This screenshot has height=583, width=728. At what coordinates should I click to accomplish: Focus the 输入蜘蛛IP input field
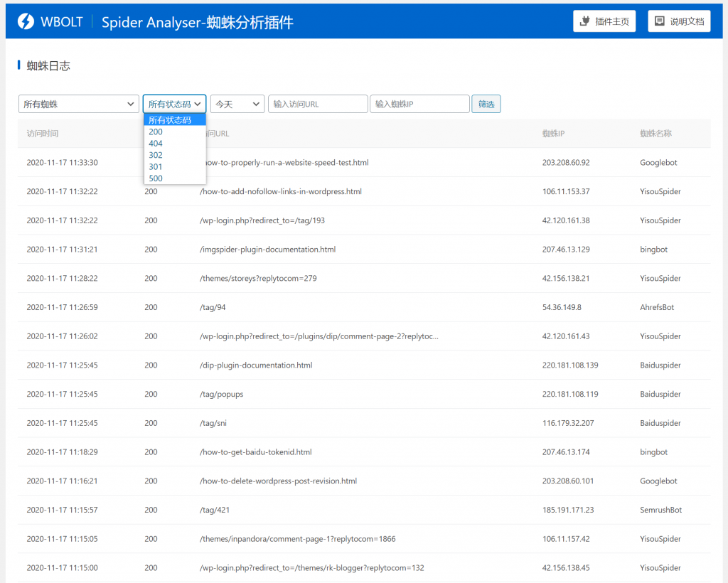click(x=419, y=104)
